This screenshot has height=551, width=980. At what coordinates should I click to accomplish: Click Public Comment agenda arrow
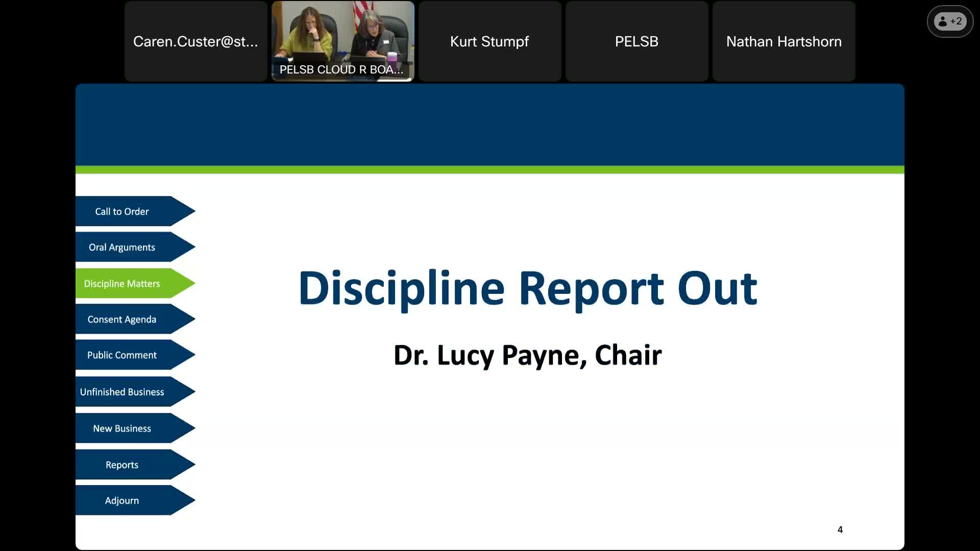122,355
